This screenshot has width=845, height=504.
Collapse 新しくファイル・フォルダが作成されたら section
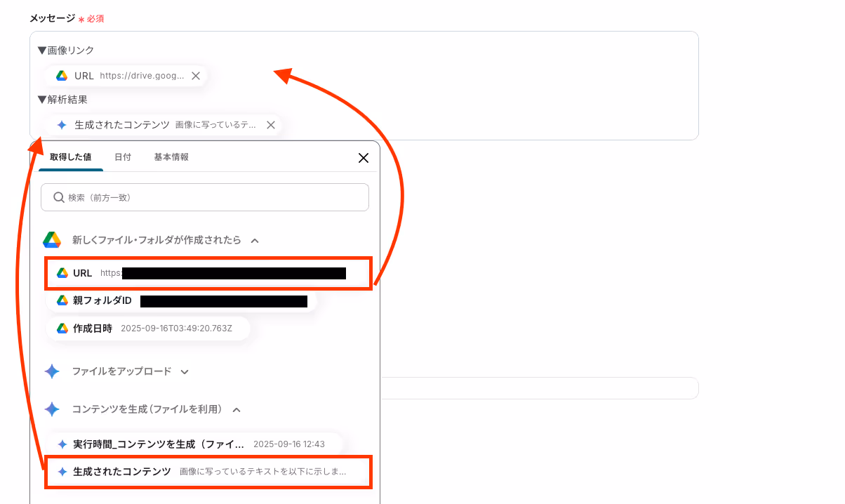tap(255, 240)
